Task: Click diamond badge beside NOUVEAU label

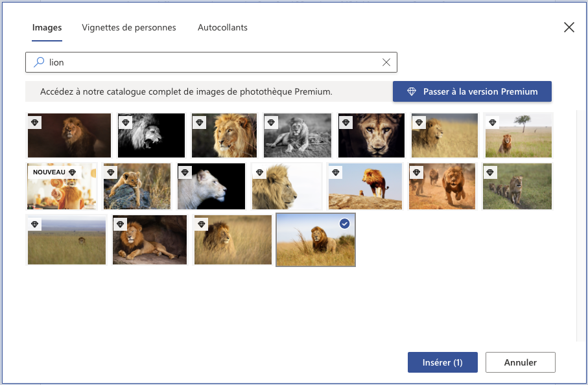Action: [x=73, y=172]
